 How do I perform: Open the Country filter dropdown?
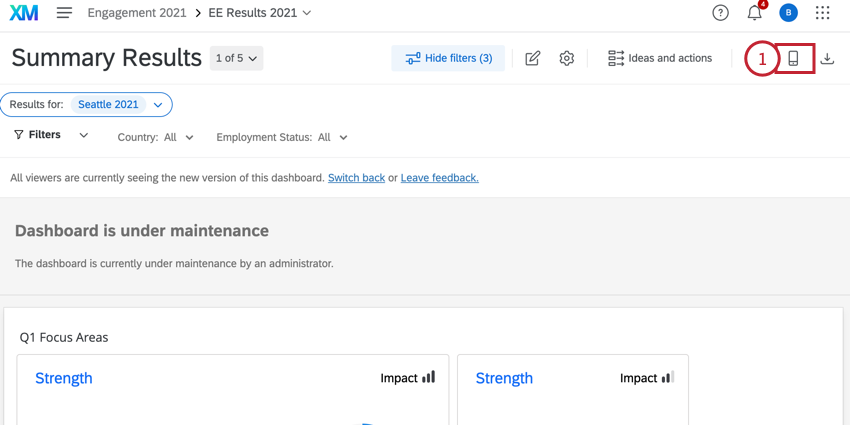(x=156, y=137)
